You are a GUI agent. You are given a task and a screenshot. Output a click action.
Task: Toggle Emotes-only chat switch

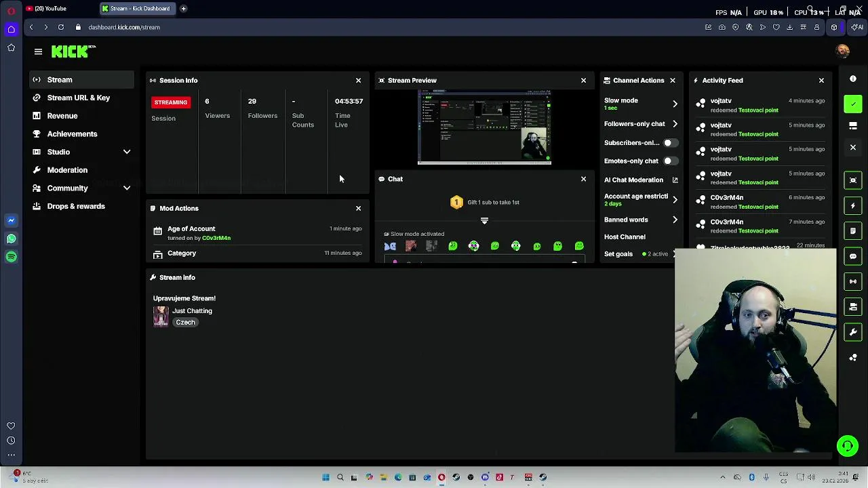pyautogui.click(x=669, y=161)
